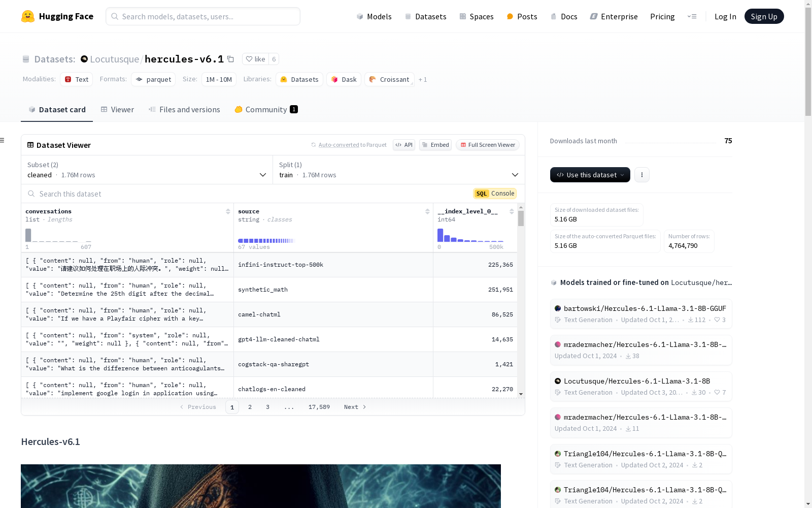Image resolution: width=812 pixels, height=508 pixels.
Task: Click the source classes distribution bar
Action: click(266, 240)
